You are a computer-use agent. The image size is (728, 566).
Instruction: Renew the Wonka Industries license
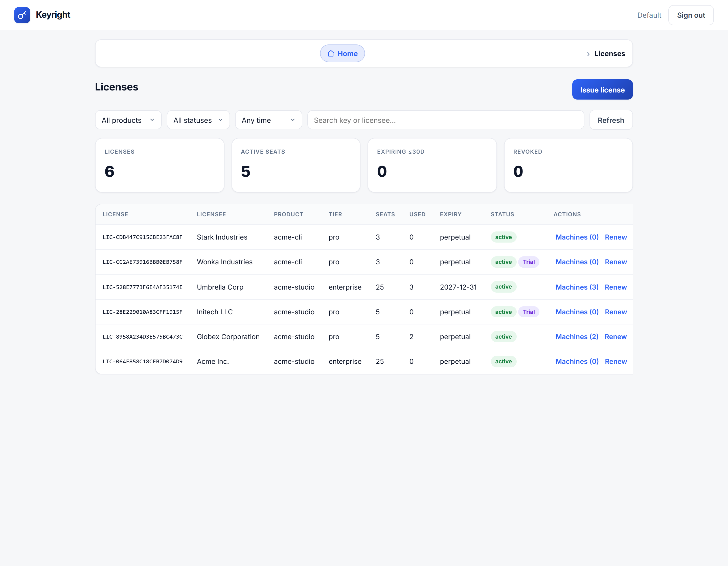[616, 262]
